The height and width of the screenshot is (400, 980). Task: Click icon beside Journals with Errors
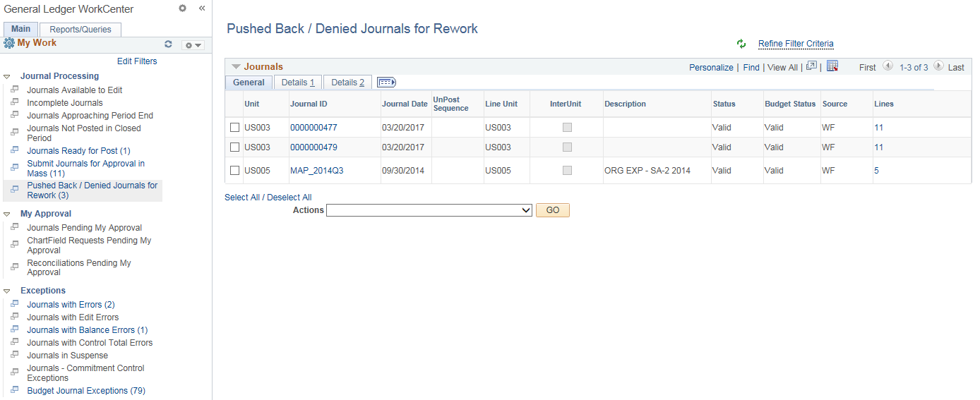(x=15, y=305)
